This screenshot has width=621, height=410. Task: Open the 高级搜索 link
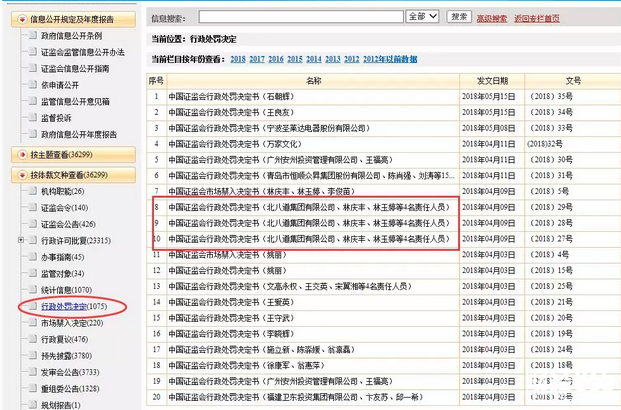coord(491,18)
